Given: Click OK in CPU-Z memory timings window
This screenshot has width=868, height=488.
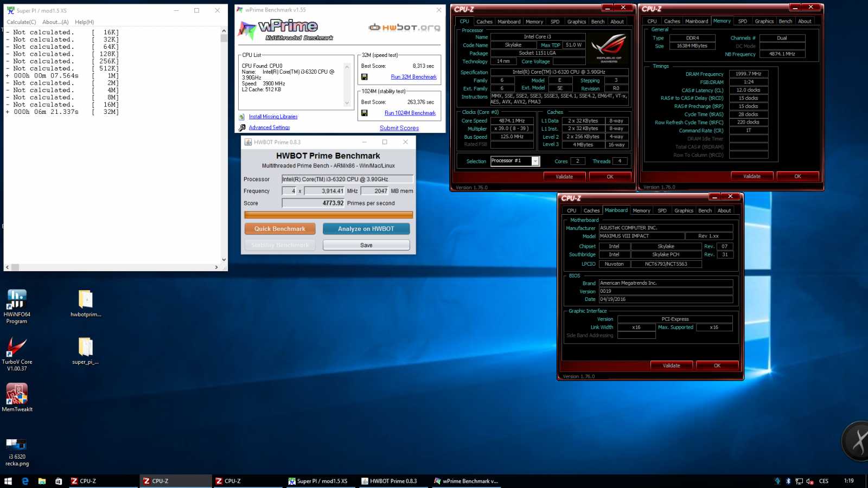Looking at the screenshot, I should [797, 176].
